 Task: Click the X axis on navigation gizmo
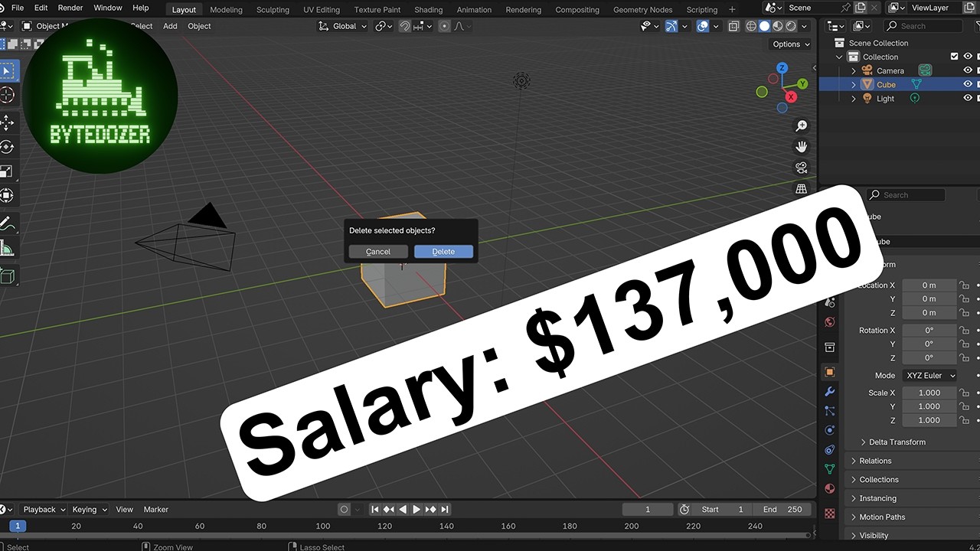point(792,97)
